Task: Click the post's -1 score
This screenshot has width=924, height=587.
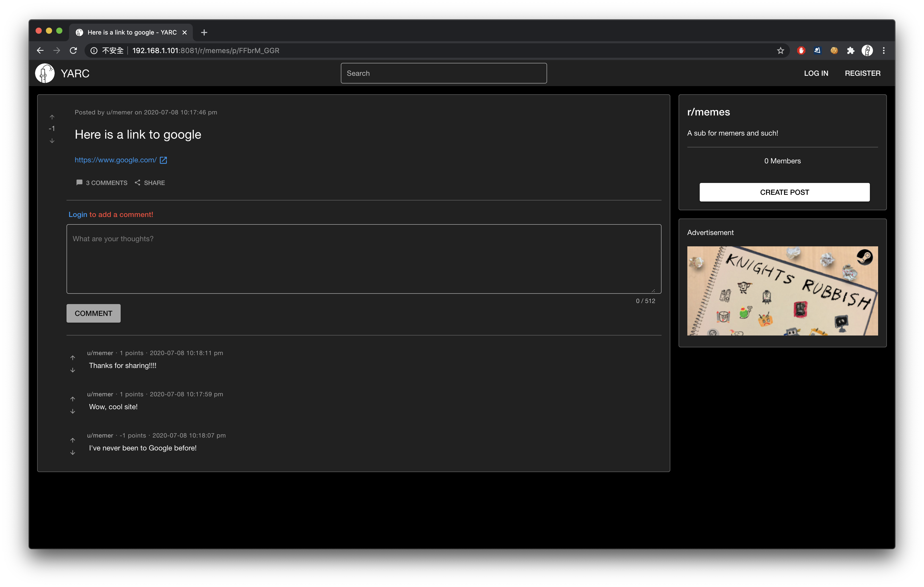Action: click(x=52, y=129)
